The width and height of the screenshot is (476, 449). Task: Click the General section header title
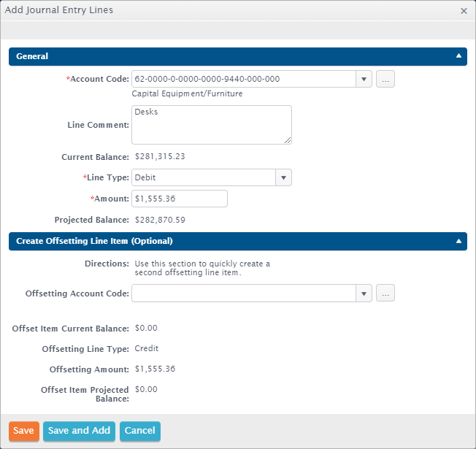pos(32,56)
